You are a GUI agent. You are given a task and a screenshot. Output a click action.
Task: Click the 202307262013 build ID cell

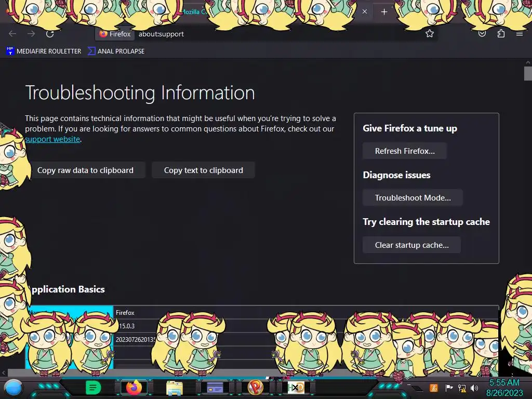point(305,339)
